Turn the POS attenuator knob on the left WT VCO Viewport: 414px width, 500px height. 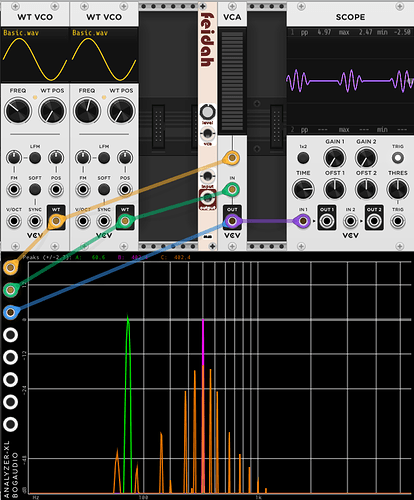pos(56,157)
